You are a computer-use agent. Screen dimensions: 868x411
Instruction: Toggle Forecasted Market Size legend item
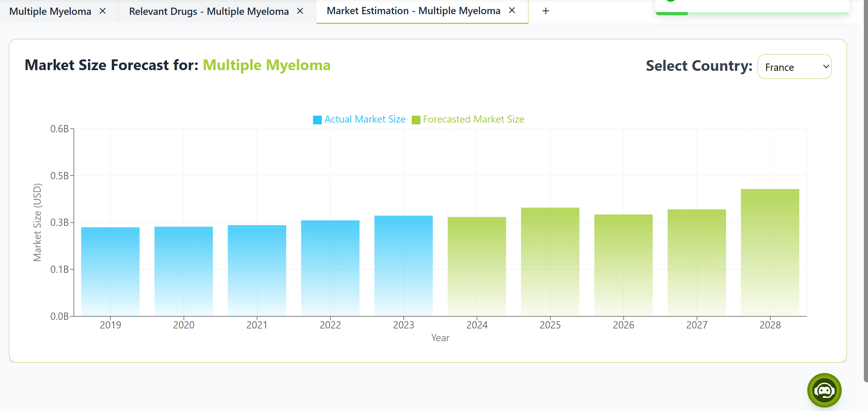click(x=473, y=120)
